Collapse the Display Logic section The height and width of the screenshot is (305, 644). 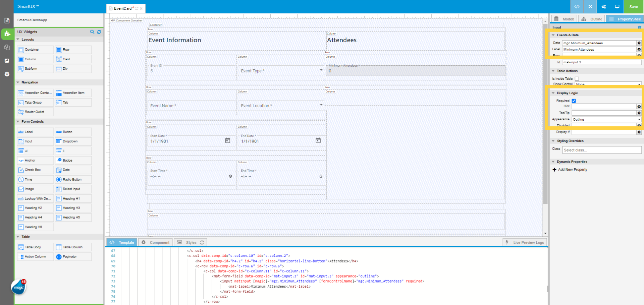pos(553,93)
